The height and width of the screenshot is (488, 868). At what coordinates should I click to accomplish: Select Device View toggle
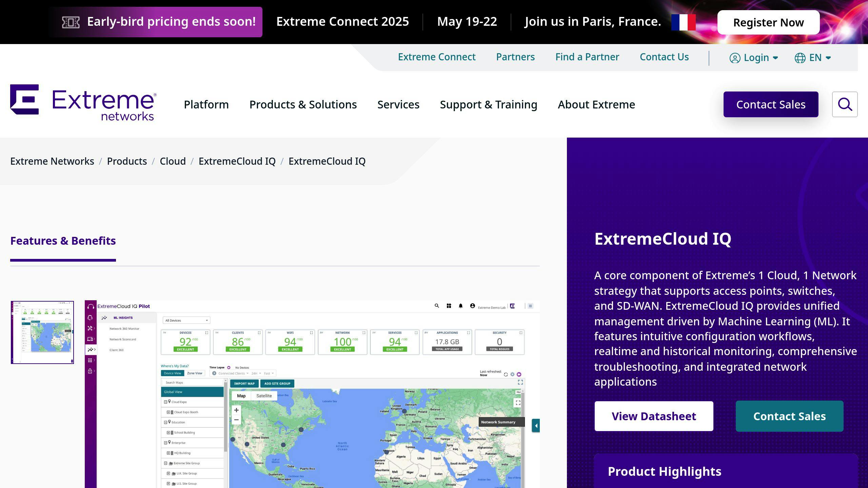173,373
